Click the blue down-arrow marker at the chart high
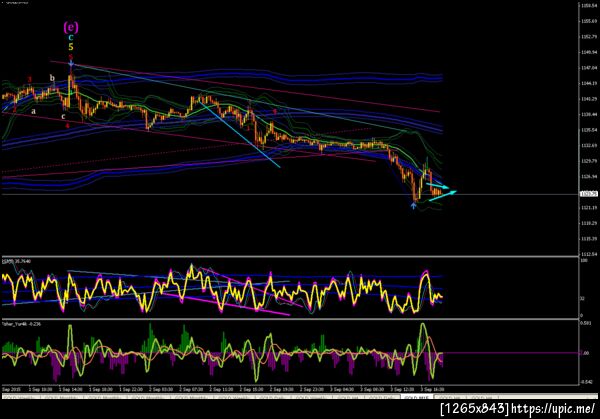The width and height of the screenshot is (600, 419). (71, 63)
